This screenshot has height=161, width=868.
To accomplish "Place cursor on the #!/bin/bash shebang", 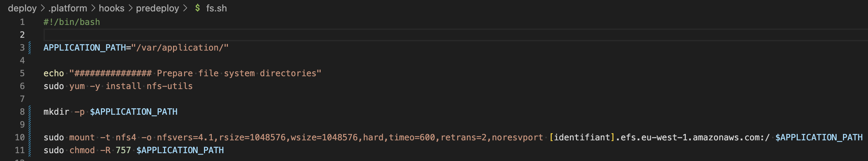I will tap(72, 22).
